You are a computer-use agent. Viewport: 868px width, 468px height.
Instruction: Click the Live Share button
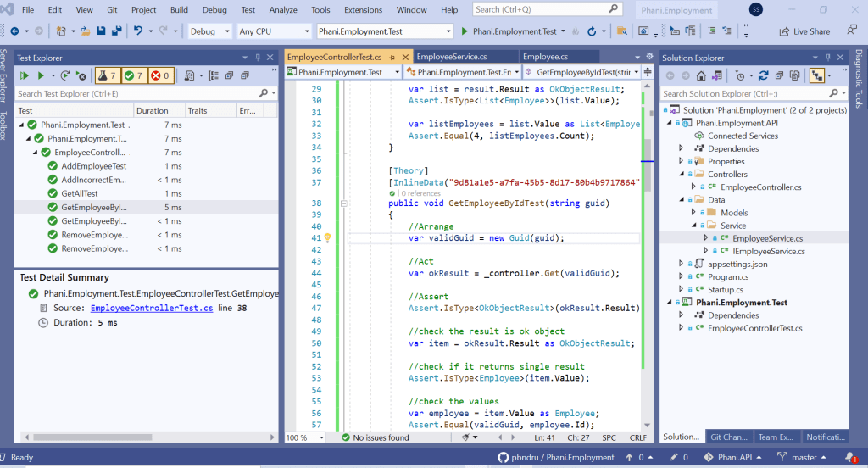(x=804, y=31)
